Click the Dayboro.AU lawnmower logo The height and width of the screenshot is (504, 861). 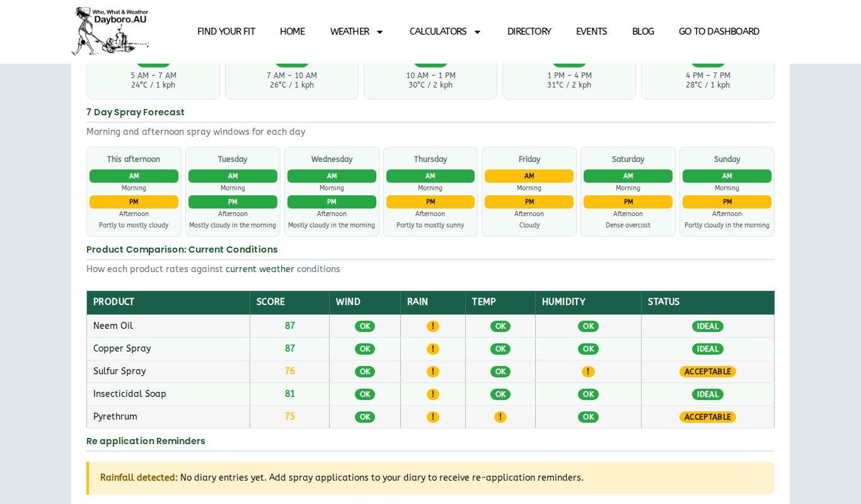(x=111, y=31)
